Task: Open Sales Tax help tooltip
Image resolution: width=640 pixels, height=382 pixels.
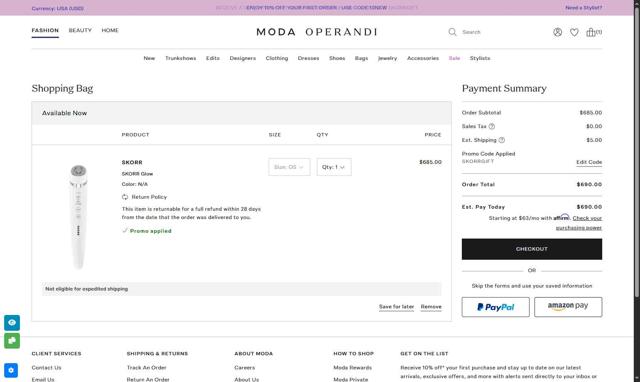Action: click(492, 127)
